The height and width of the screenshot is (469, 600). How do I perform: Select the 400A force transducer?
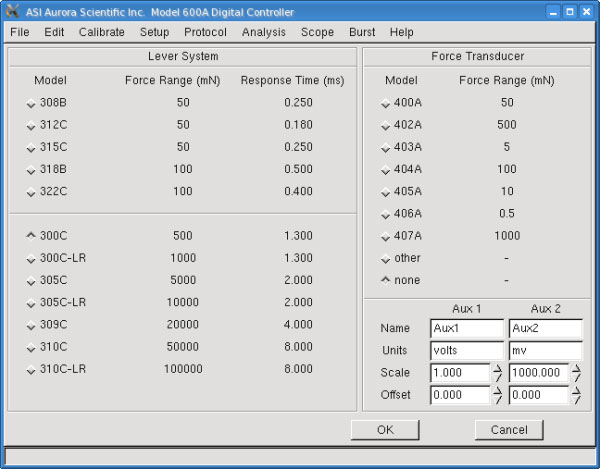click(385, 104)
